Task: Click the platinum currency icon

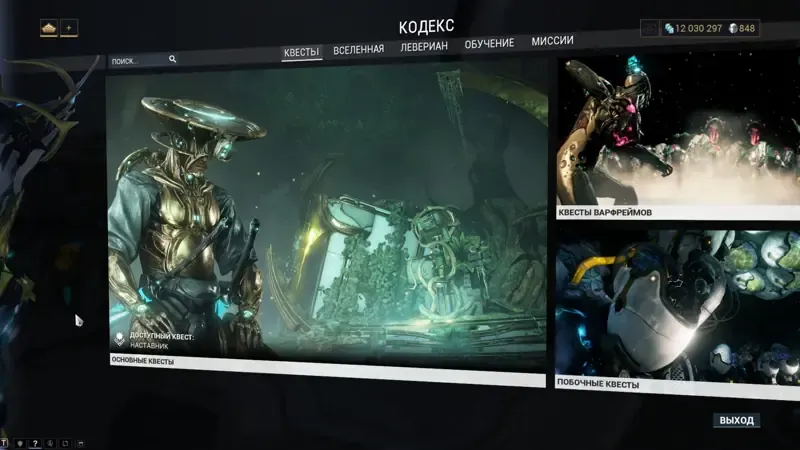Action: pyautogui.click(x=733, y=29)
